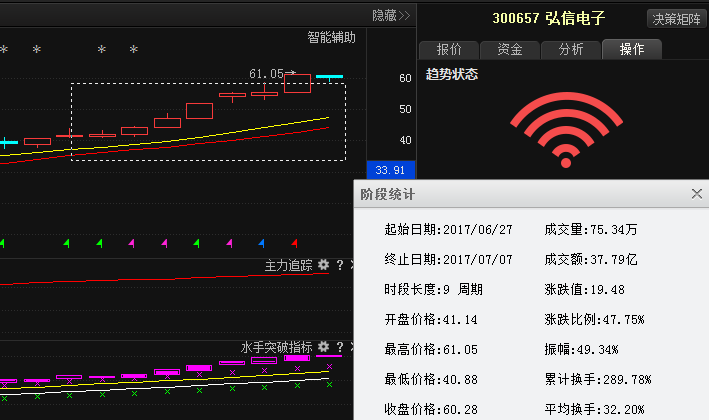Open settings gear for 水手突破指标
This screenshot has height=420, width=709.
click(x=323, y=347)
